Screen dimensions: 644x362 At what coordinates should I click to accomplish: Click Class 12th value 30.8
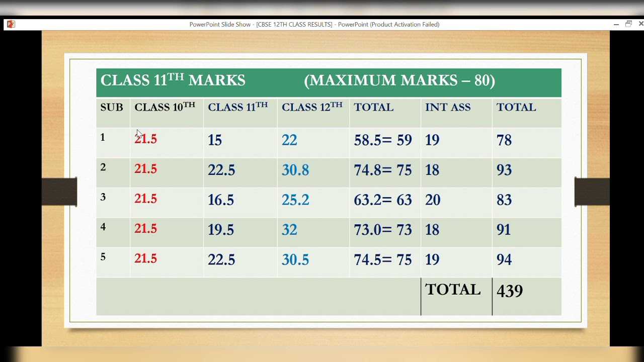click(295, 170)
